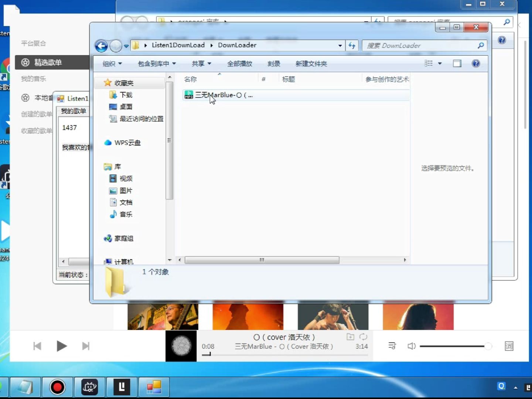
Task: Open the 下载 folder in favorites
Action: tap(126, 95)
